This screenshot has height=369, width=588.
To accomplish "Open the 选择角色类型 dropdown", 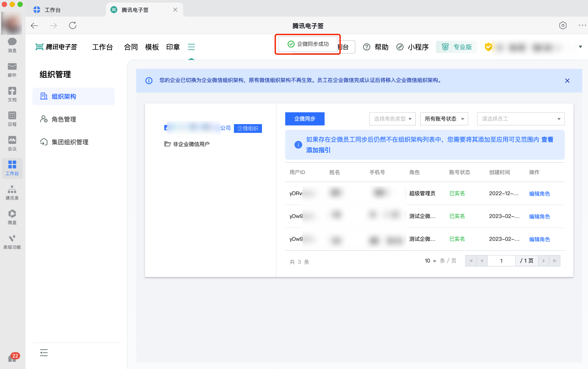I will coord(392,119).
